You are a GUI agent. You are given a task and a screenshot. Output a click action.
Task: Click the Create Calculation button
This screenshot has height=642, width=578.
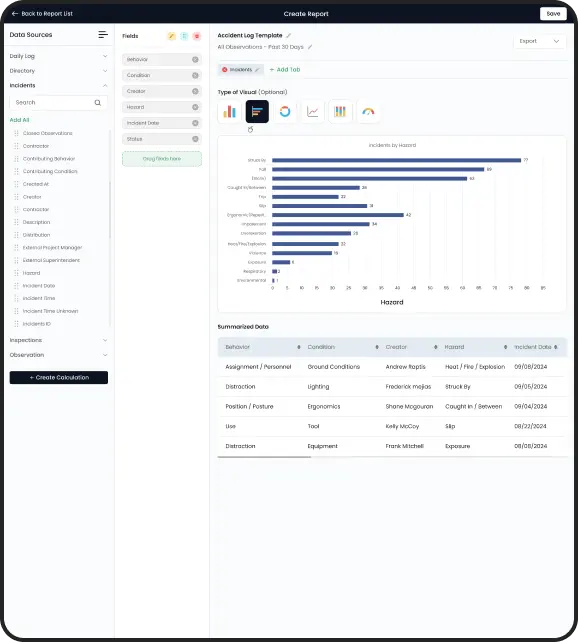[x=59, y=378]
